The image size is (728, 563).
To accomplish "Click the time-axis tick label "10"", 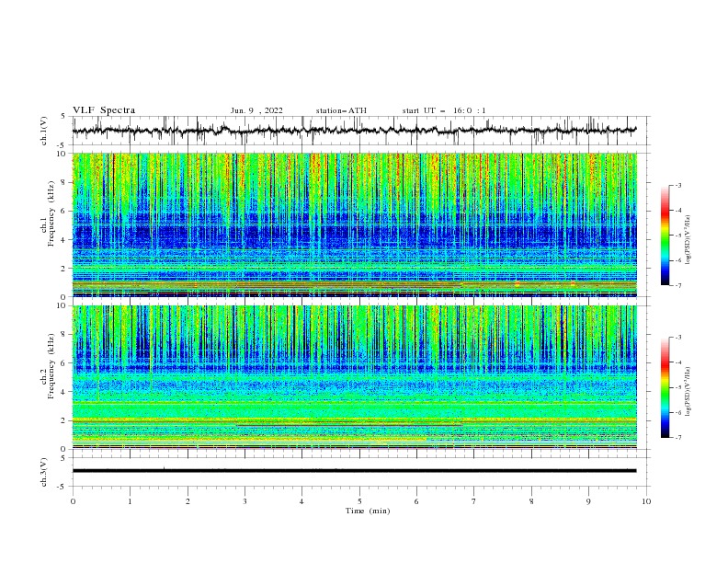I will pyautogui.click(x=646, y=501).
